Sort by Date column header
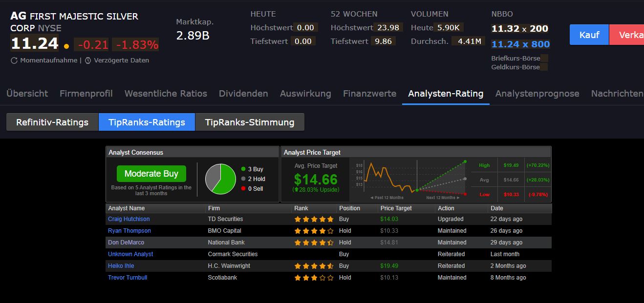The height and width of the screenshot is (303, 644). click(x=497, y=208)
